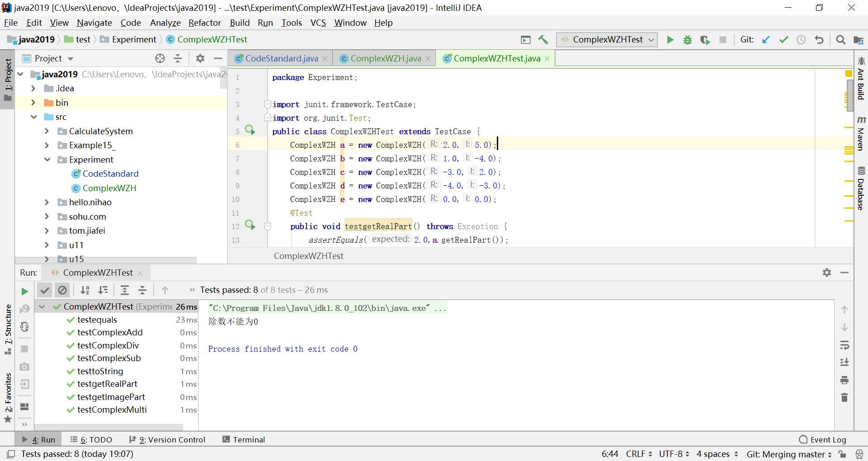This screenshot has height=461, width=868.
Task: Click Git Update Project blue arrow icon
Action: pos(766,40)
